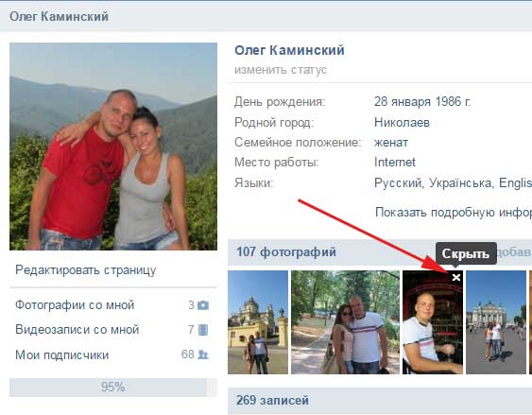Viewport: 532px width, 415px height.
Task: Click the X hide icon on photo thumbnail
Action: click(x=456, y=278)
